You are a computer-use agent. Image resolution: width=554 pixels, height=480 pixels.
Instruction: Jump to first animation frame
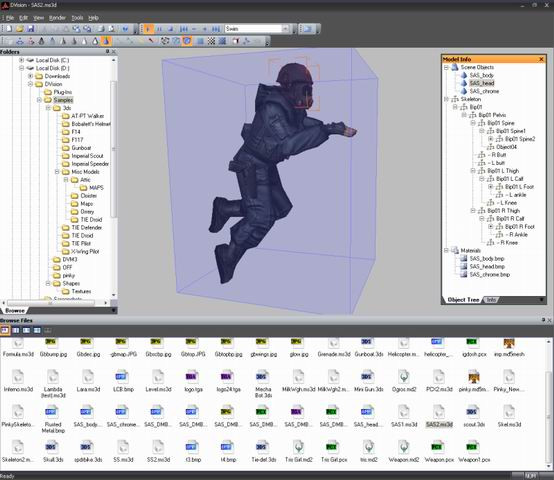tap(184, 29)
